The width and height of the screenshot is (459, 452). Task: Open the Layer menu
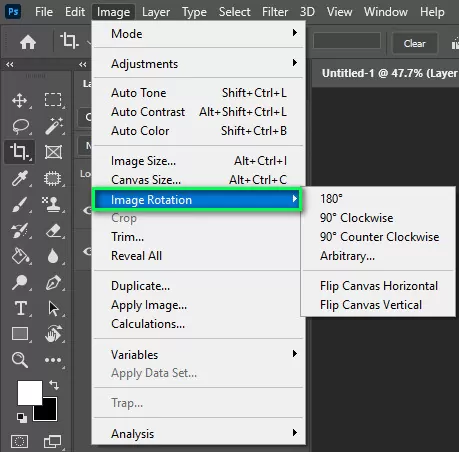pyautogui.click(x=156, y=12)
